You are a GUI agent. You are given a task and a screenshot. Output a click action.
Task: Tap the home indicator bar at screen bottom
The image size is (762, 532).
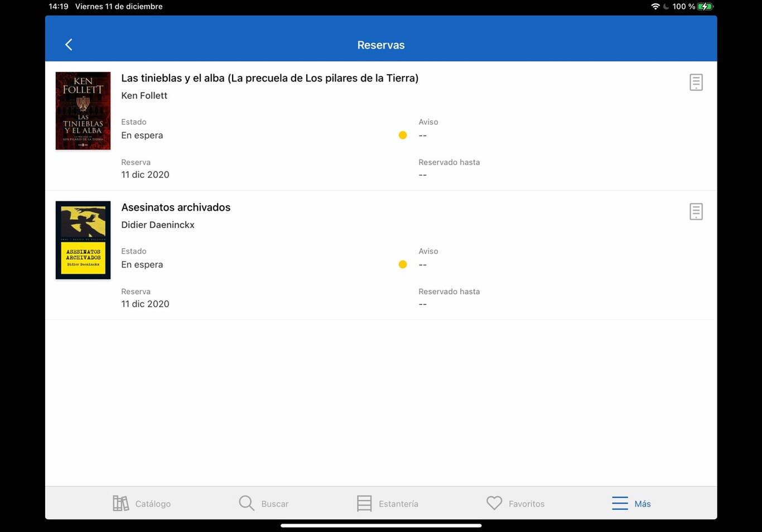tap(381, 525)
